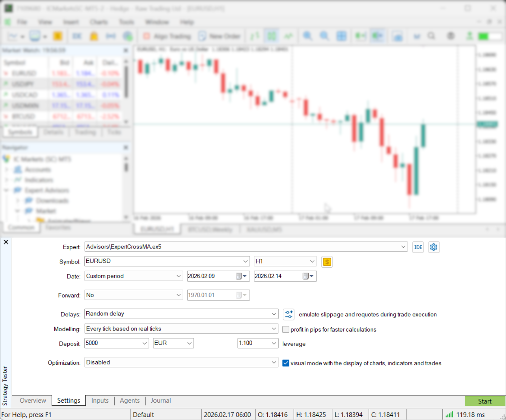Enable profit in pips for faster calculations
Viewport: 506px width, 420px height.
(x=286, y=329)
